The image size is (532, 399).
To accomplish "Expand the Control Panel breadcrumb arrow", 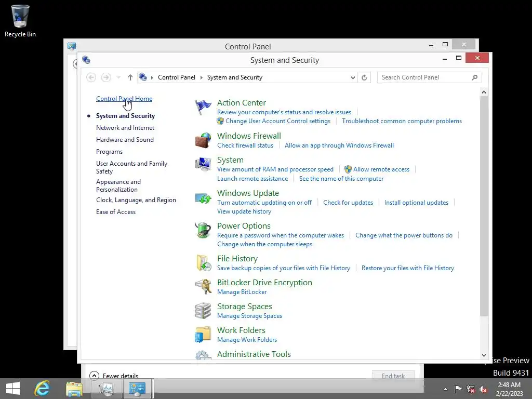I will 201,78.
